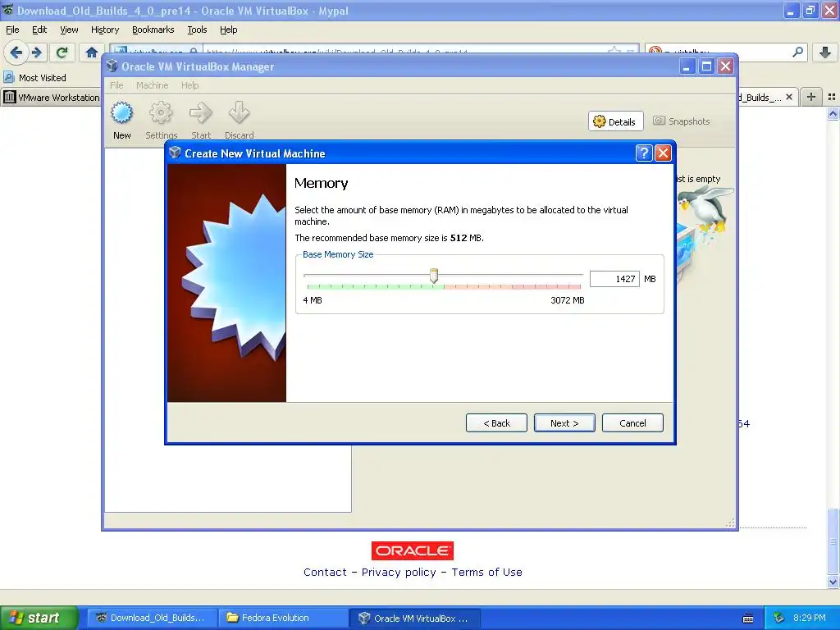Open the Machine menu in VirtualBox Manager
840x630 pixels.
tap(152, 85)
